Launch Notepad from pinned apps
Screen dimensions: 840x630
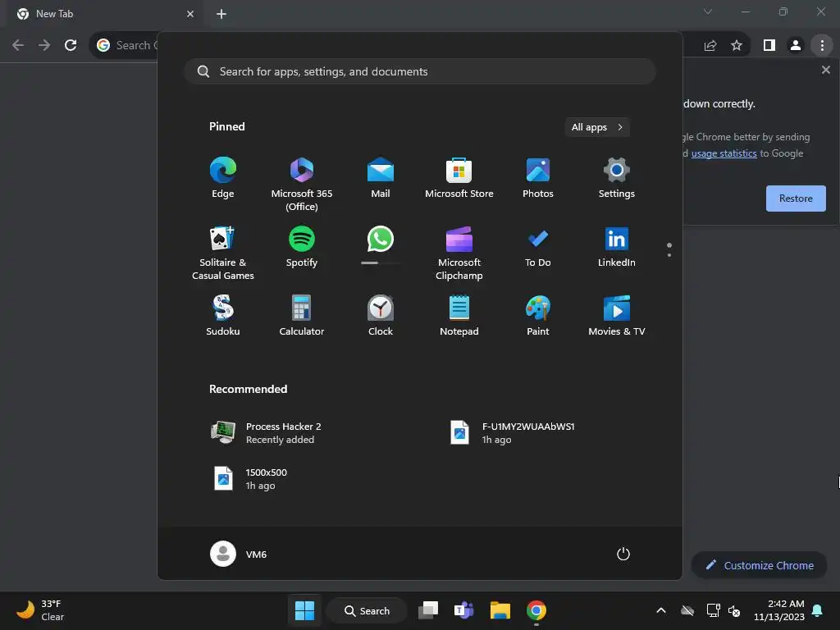point(459,316)
